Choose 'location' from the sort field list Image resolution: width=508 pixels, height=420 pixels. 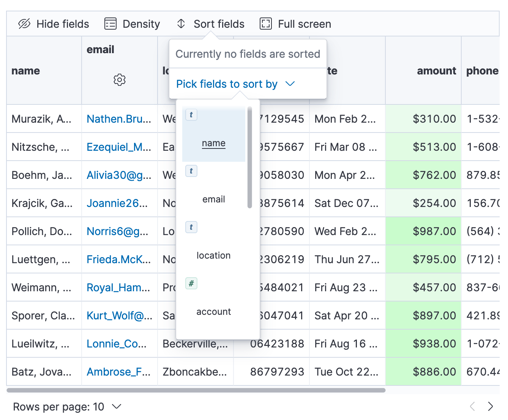click(x=213, y=255)
